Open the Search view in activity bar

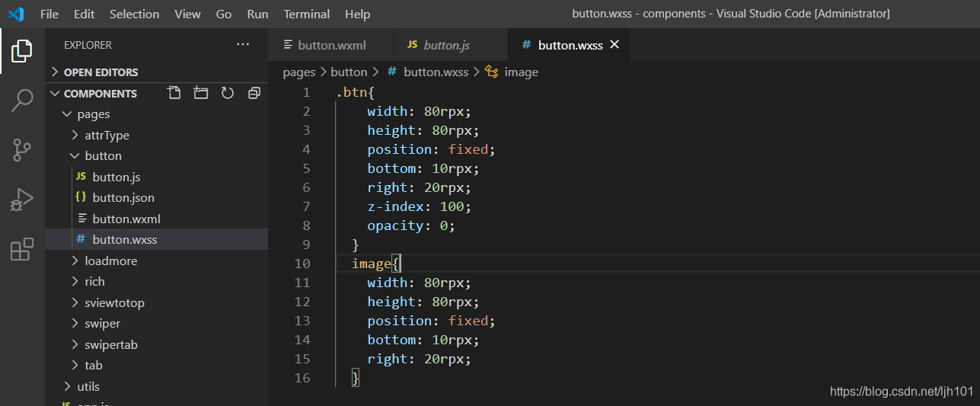click(22, 101)
